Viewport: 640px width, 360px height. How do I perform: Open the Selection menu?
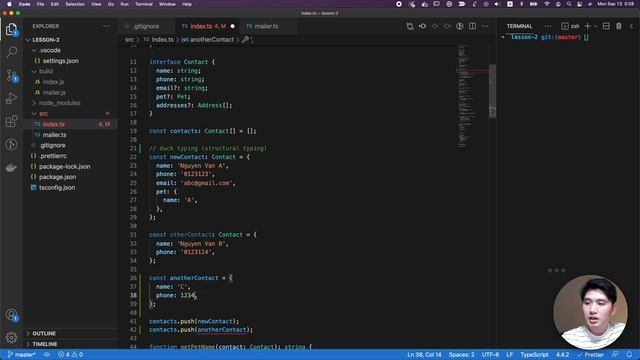pyautogui.click(x=75, y=4)
